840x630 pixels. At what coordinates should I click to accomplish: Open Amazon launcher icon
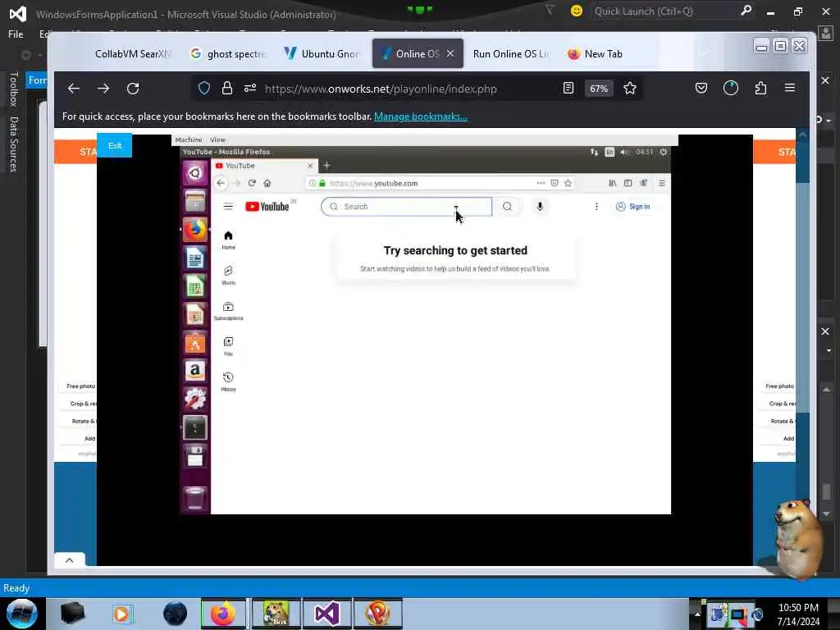pos(195,371)
